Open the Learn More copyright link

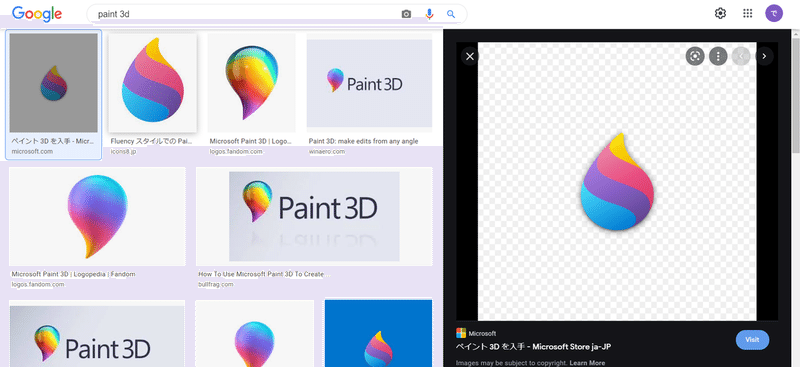(x=587, y=363)
